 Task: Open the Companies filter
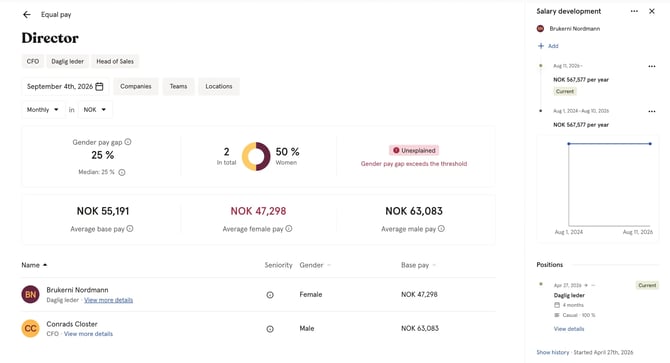[x=136, y=86]
